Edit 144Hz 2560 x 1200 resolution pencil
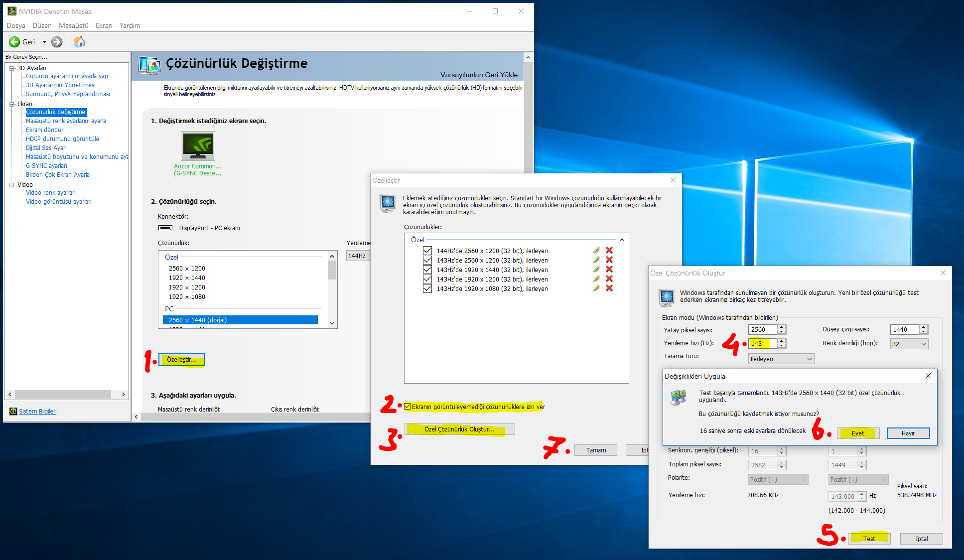 (x=596, y=250)
